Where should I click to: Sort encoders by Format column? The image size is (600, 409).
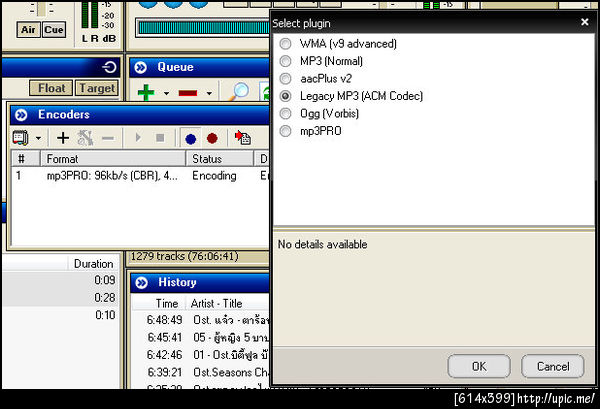113,159
